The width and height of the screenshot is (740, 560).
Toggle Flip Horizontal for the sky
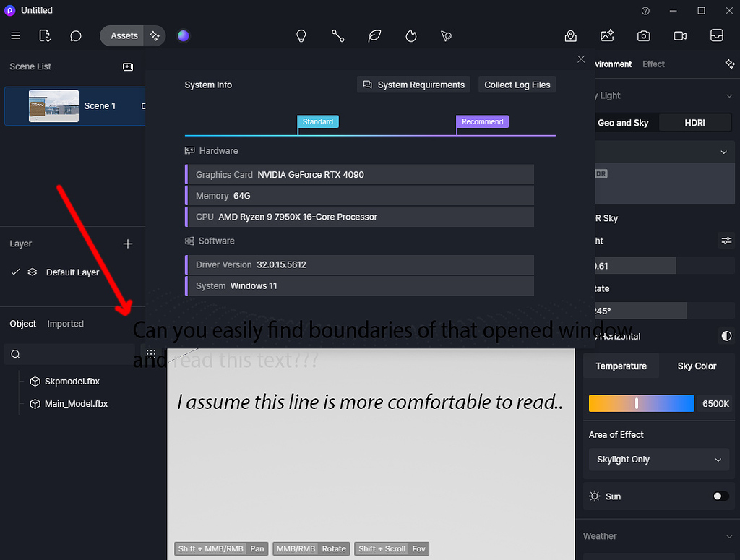click(x=727, y=336)
